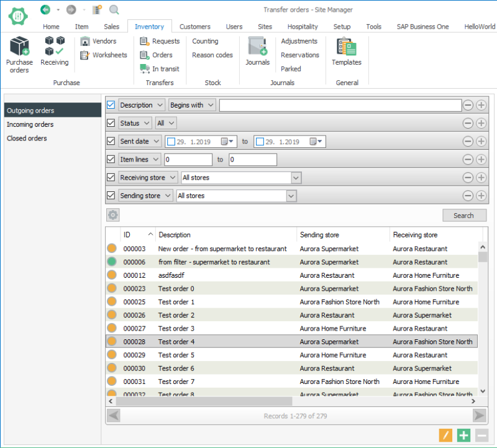
Task: Remove the Description filter row with minus
Action: (x=468, y=106)
